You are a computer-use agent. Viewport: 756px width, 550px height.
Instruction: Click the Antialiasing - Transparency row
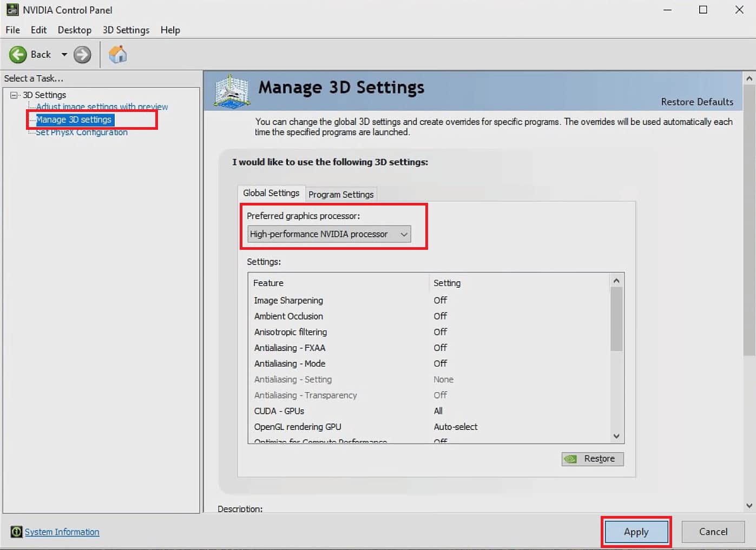coord(430,395)
